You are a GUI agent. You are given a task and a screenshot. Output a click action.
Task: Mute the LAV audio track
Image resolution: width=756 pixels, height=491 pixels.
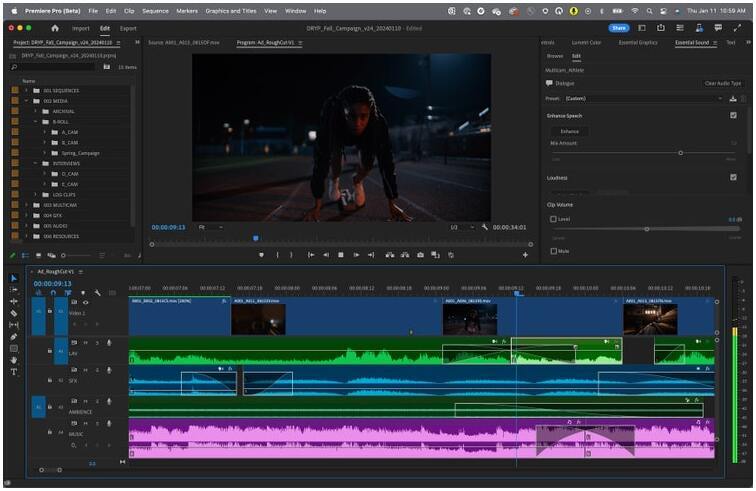coord(86,342)
